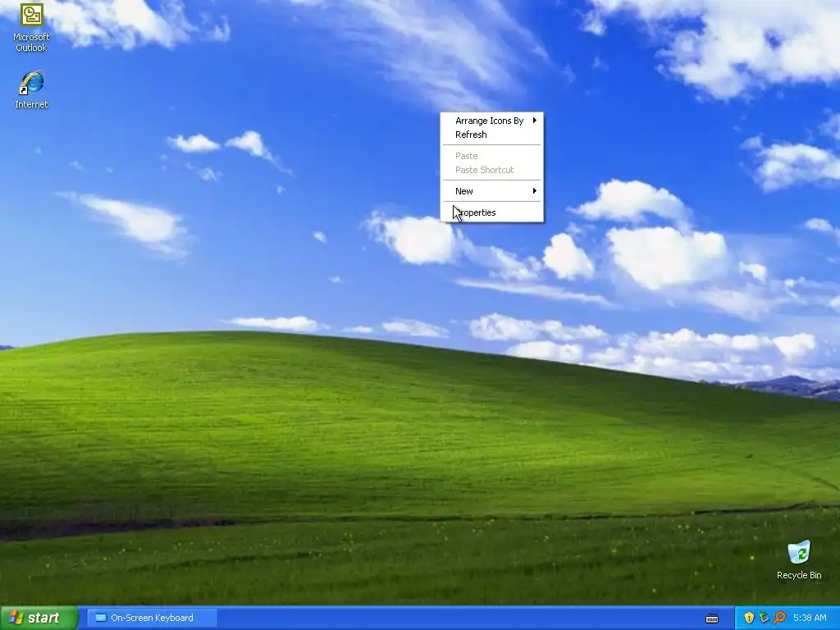Open the Start menu
This screenshot has width=840, height=630.
pyautogui.click(x=39, y=618)
